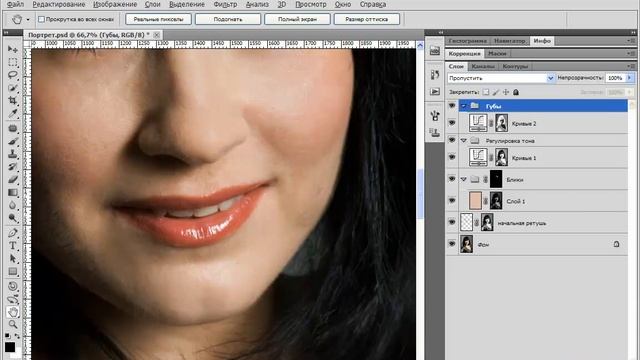Hide the Фон background layer
This screenshot has height=360, width=640.
(x=452, y=244)
